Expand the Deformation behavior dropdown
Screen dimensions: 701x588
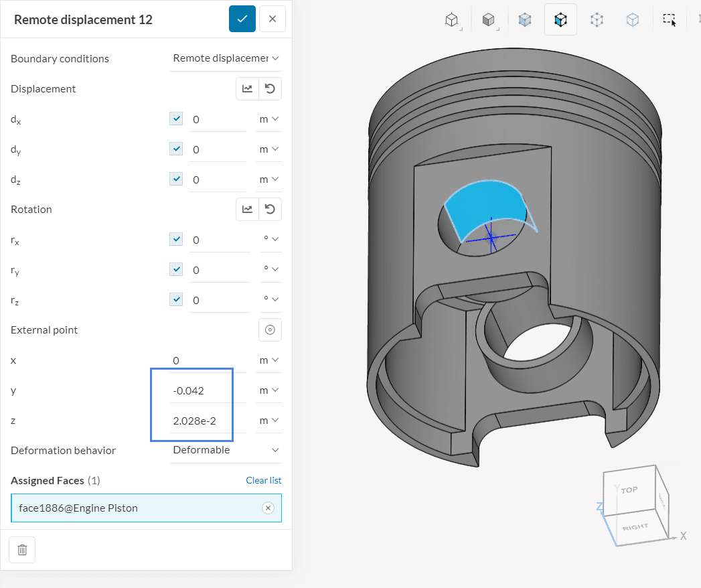tap(226, 450)
